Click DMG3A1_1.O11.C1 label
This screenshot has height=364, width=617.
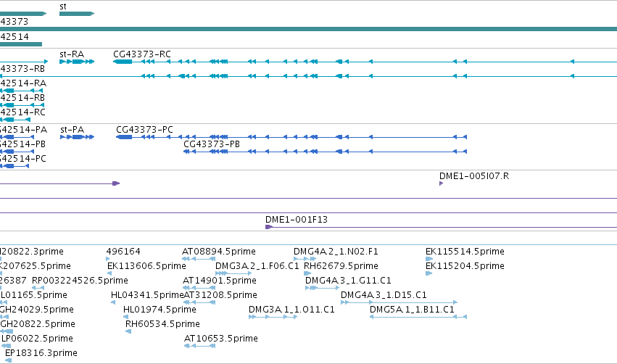click(291, 310)
